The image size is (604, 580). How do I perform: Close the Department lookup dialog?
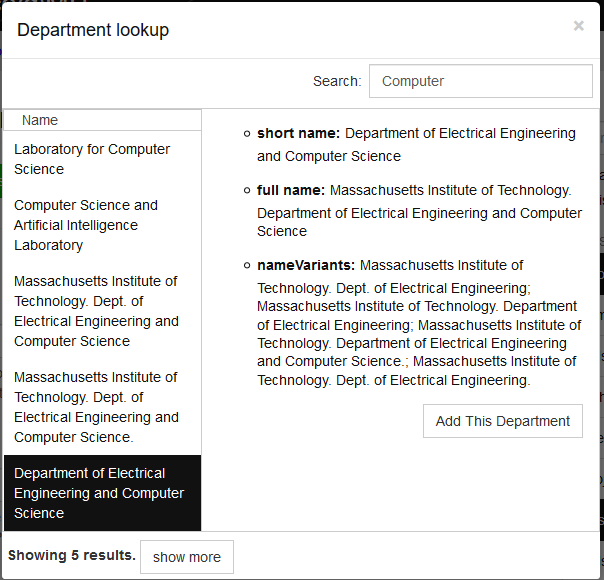click(x=578, y=26)
